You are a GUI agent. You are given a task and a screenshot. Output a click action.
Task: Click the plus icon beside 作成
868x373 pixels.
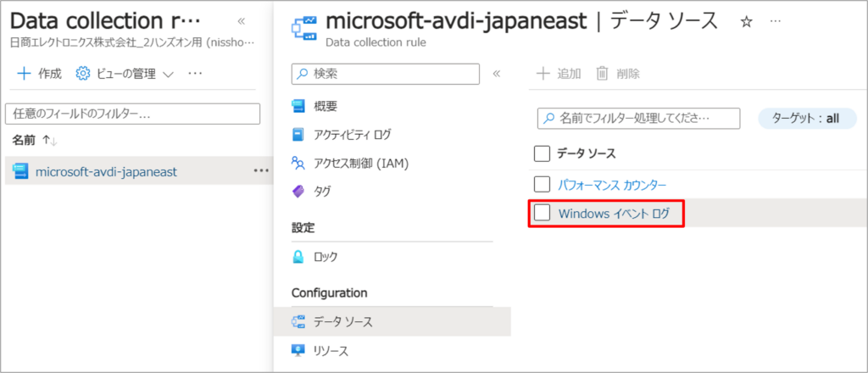pos(25,74)
